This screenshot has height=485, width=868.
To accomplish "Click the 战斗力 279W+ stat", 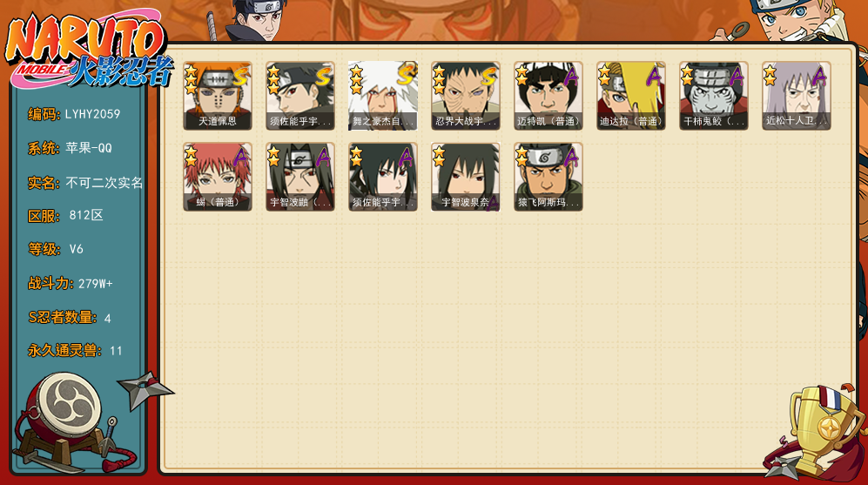I will pyautogui.click(x=71, y=284).
